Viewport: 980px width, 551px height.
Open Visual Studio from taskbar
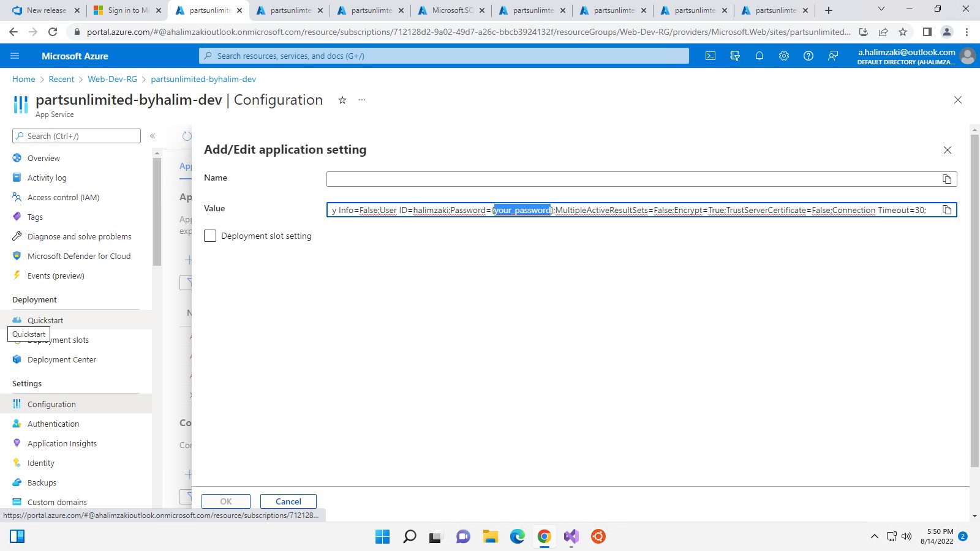pyautogui.click(x=571, y=537)
